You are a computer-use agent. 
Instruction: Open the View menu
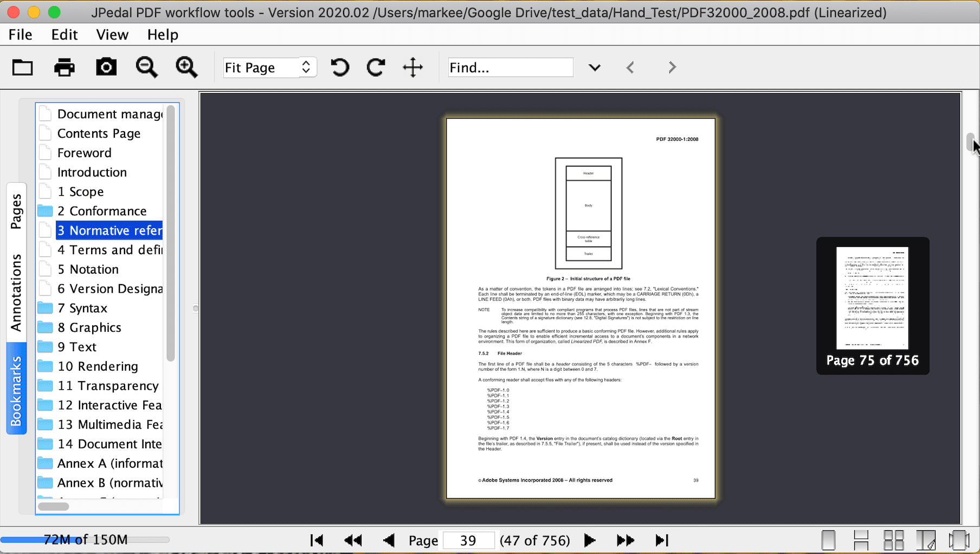pos(112,35)
